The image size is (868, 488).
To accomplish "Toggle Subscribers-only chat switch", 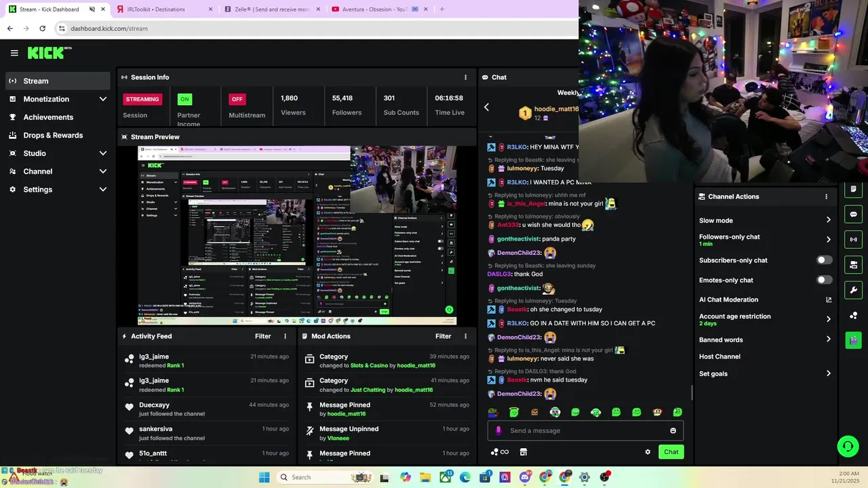I will 825,260.
